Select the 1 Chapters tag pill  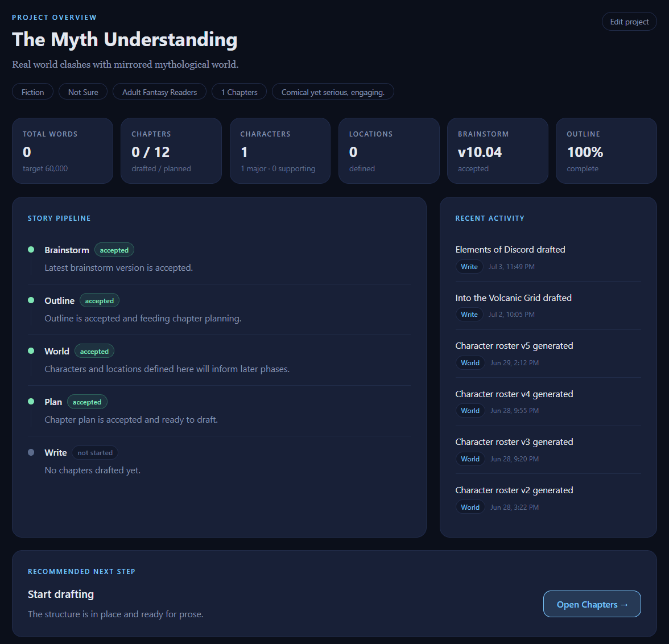click(239, 92)
